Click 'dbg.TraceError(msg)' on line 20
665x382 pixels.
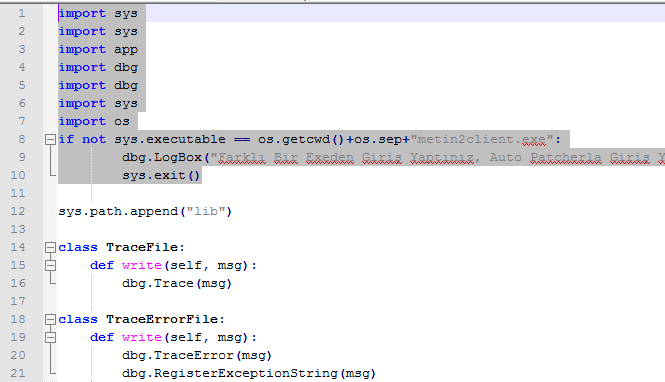(197, 355)
